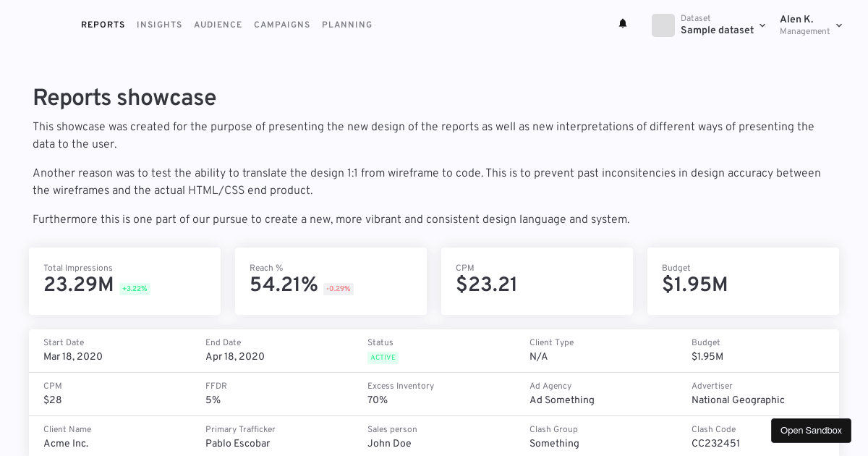Open the chevron next to Alen K.
The height and width of the screenshot is (456, 868).
(x=838, y=25)
